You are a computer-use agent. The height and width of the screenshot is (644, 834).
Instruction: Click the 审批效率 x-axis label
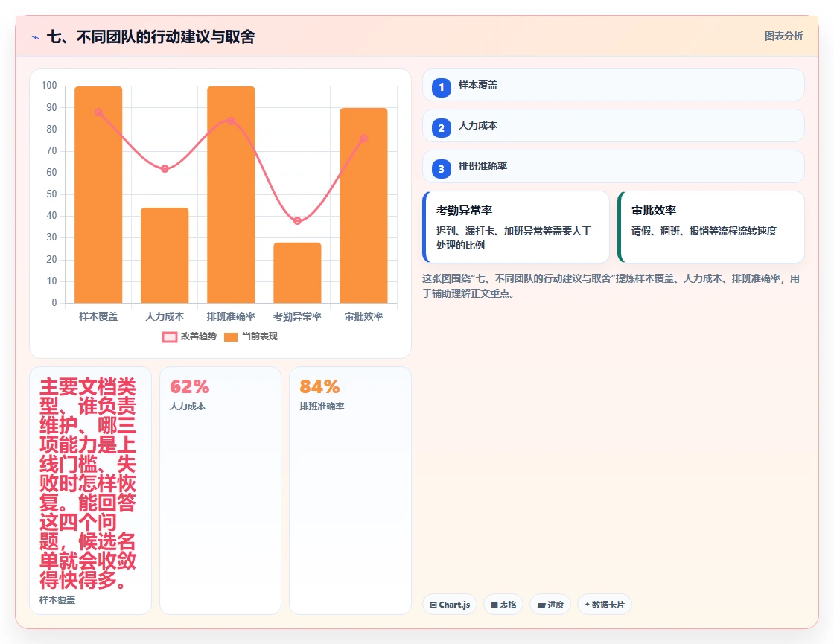point(364,316)
